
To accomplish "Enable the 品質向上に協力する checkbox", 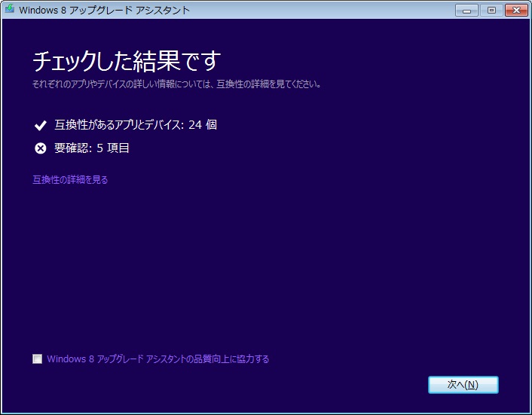I will click(x=38, y=359).
